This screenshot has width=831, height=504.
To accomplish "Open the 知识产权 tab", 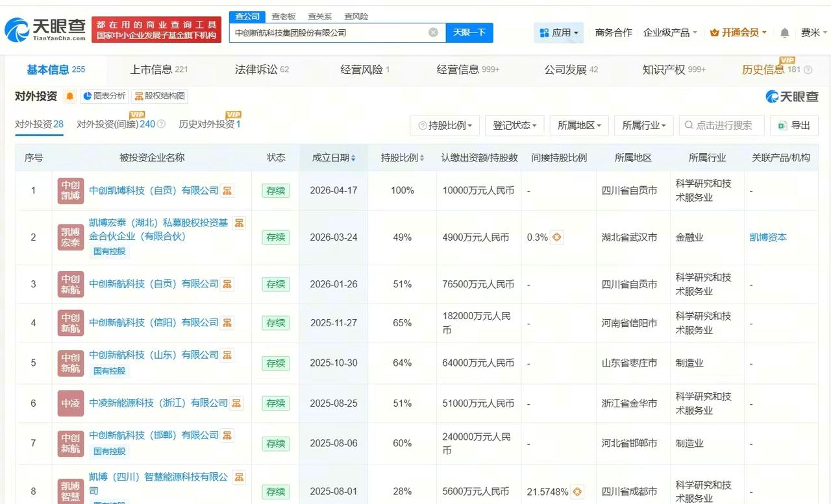I will coord(674,69).
